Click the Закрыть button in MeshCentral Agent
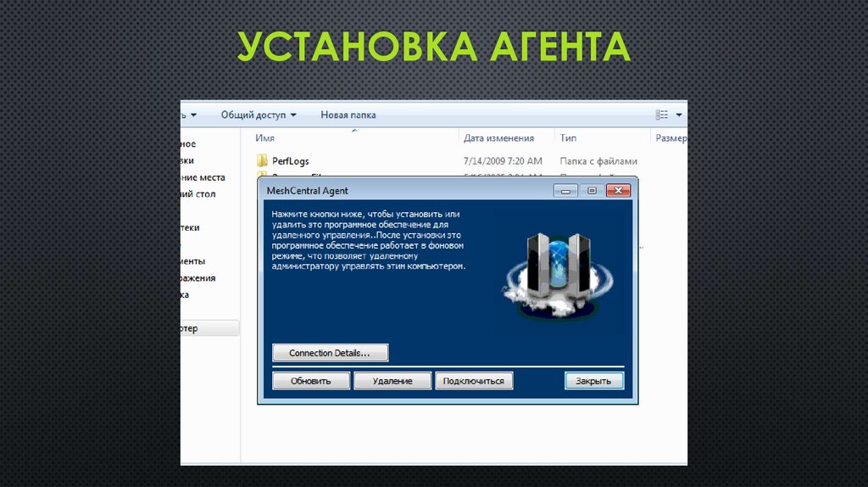Image resolution: width=868 pixels, height=487 pixels. coord(593,381)
